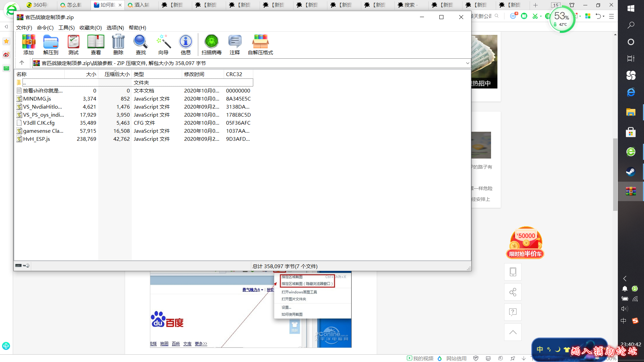Image resolution: width=644 pixels, height=362 pixels.
Task: Open Cortana circle icon on taskbar
Action: point(631,42)
